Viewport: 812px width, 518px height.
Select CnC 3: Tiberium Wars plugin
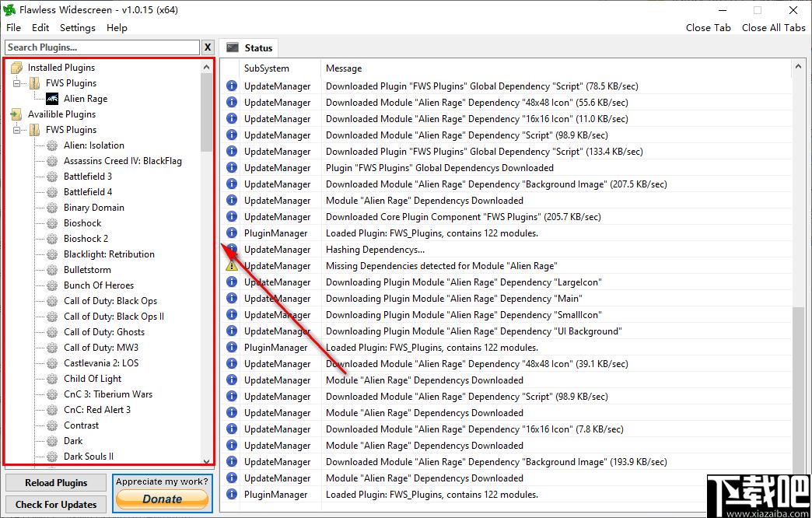(x=107, y=394)
